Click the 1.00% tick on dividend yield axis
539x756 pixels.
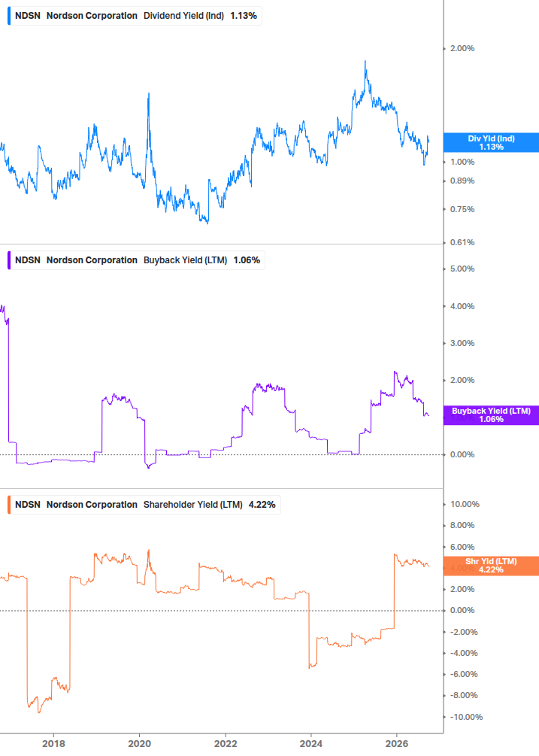(462, 162)
